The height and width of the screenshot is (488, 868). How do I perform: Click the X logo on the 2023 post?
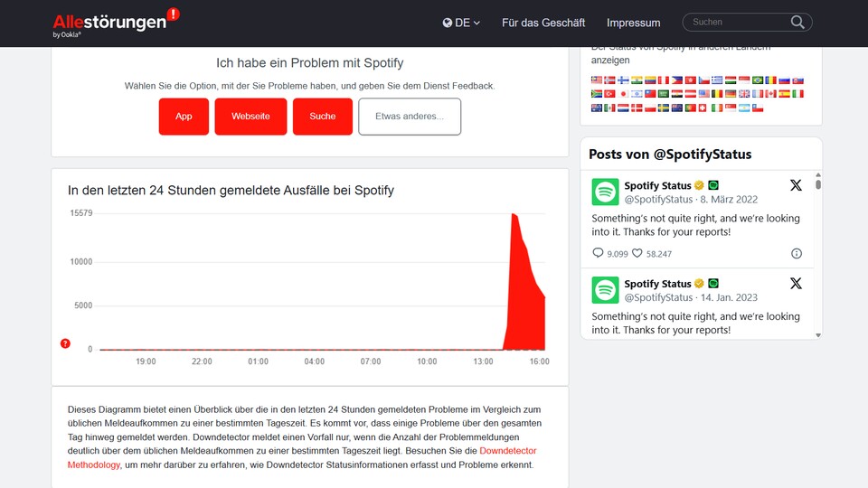pos(796,283)
